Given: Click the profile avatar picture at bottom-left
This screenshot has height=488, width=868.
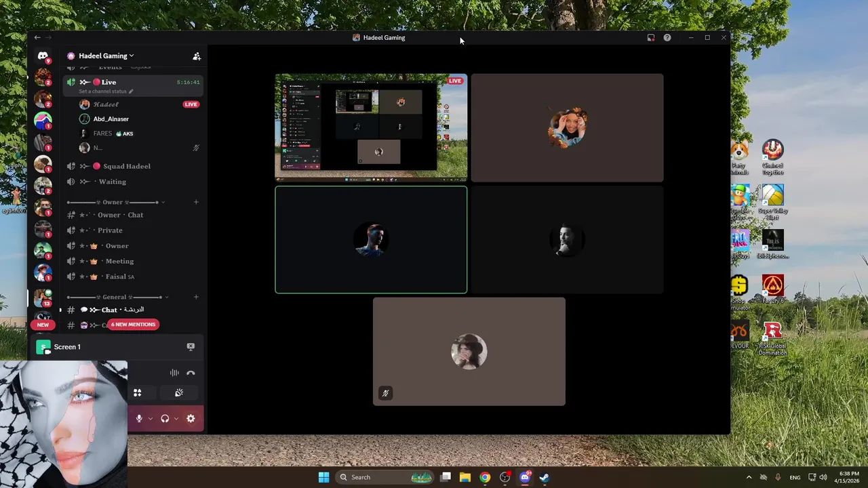Looking at the screenshot, I should click(x=64, y=424).
